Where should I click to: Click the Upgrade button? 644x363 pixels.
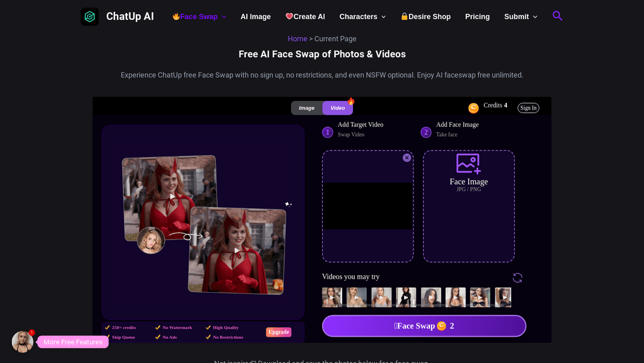278,332
